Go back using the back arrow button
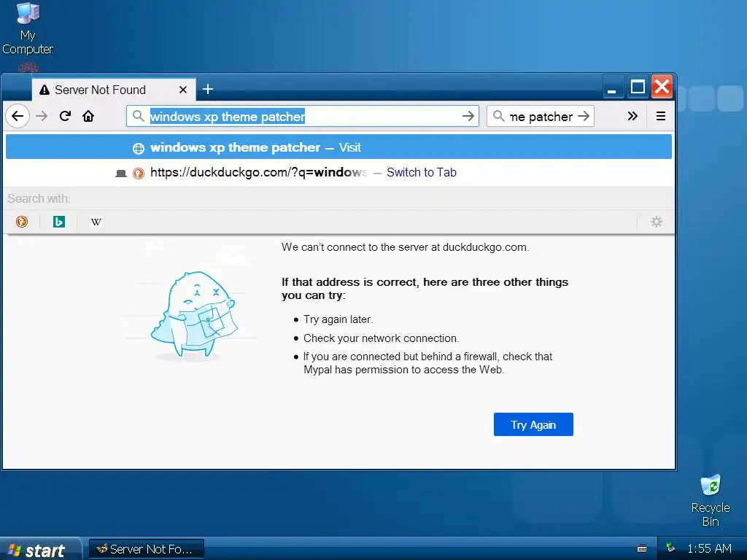This screenshot has width=747, height=560. [18, 116]
